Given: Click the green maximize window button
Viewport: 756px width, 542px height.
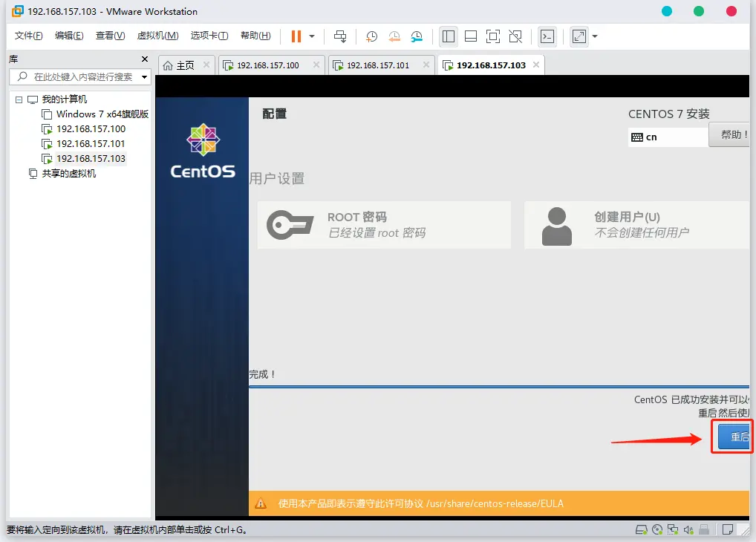Looking at the screenshot, I should [x=699, y=11].
